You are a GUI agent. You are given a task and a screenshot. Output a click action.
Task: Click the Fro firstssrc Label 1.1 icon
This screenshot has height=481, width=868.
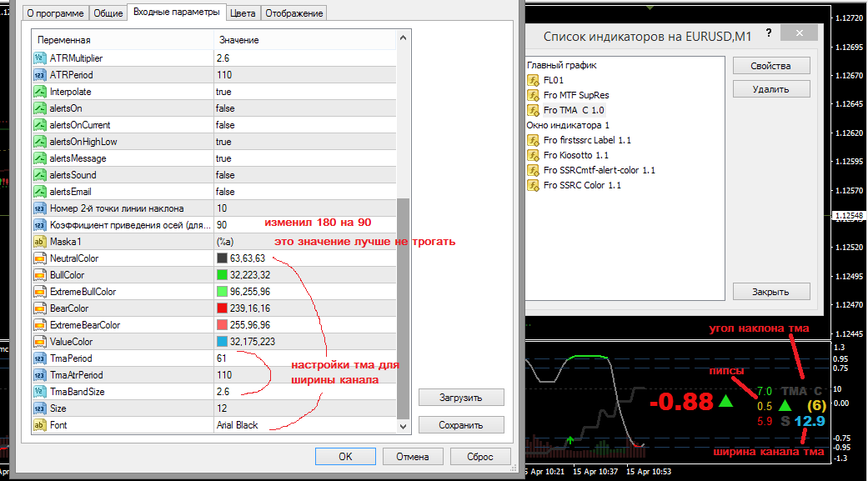[x=533, y=140]
